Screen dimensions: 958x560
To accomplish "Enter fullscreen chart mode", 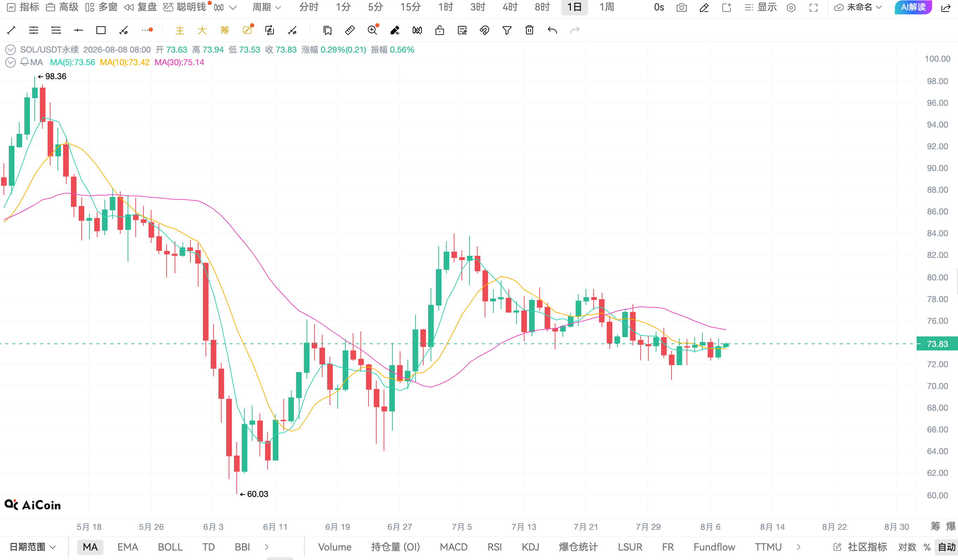I will [813, 8].
